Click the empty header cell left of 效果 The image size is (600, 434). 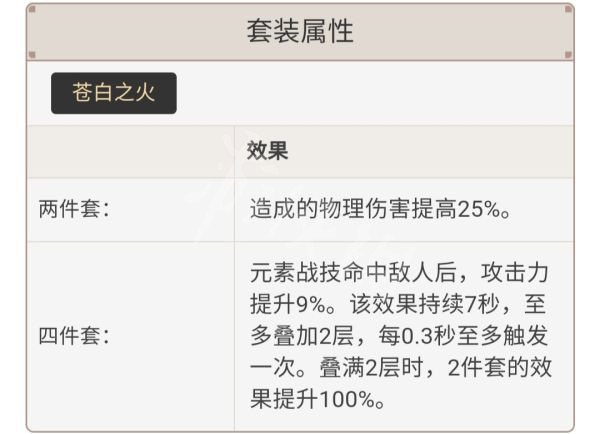click(x=130, y=150)
